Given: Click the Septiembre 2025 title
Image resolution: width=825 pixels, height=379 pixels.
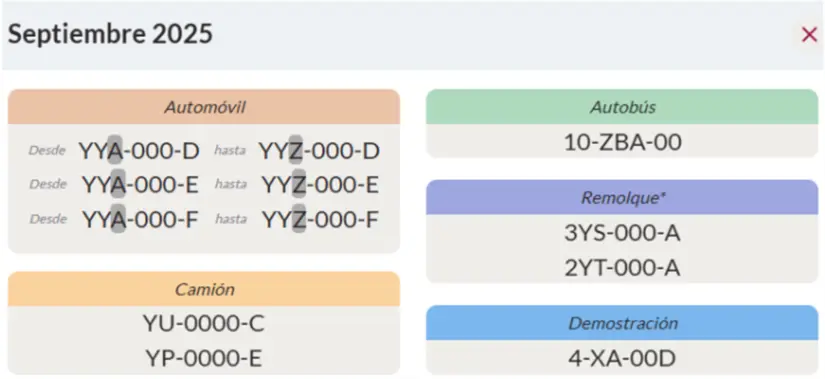Looking at the screenshot, I should click(110, 34).
